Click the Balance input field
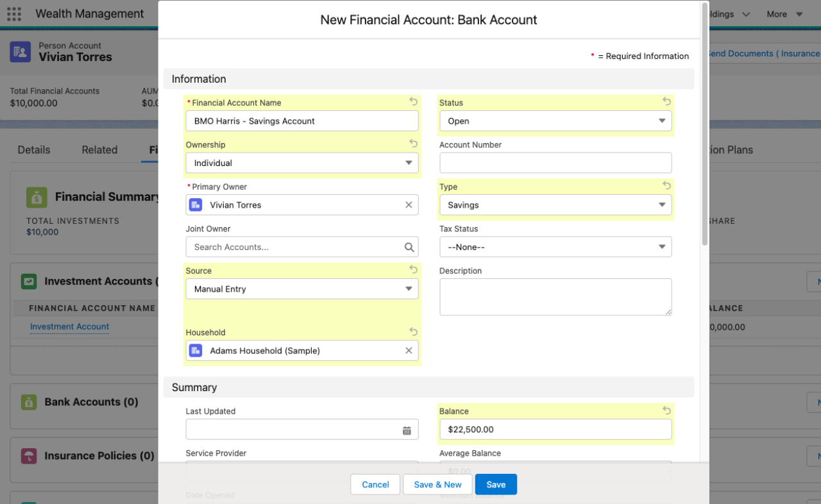Image resolution: width=821 pixels, height=504 pixels. click(x=555, y=430)
